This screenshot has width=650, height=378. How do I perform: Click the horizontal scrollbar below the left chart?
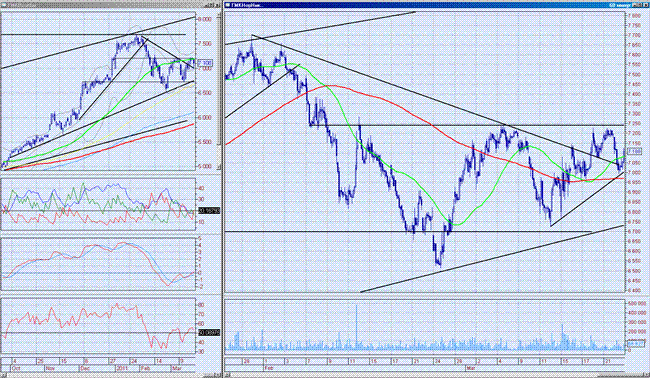click(x=111, y=374)
